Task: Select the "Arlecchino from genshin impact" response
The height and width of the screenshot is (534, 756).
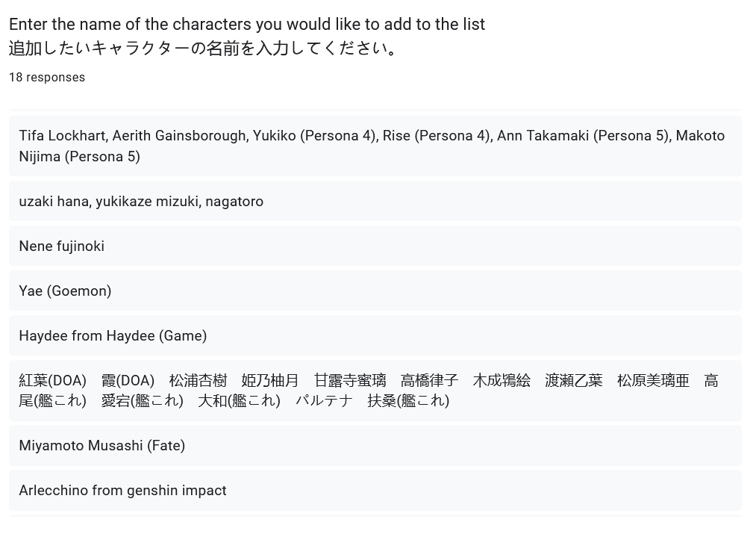Action: coord(122,491)
